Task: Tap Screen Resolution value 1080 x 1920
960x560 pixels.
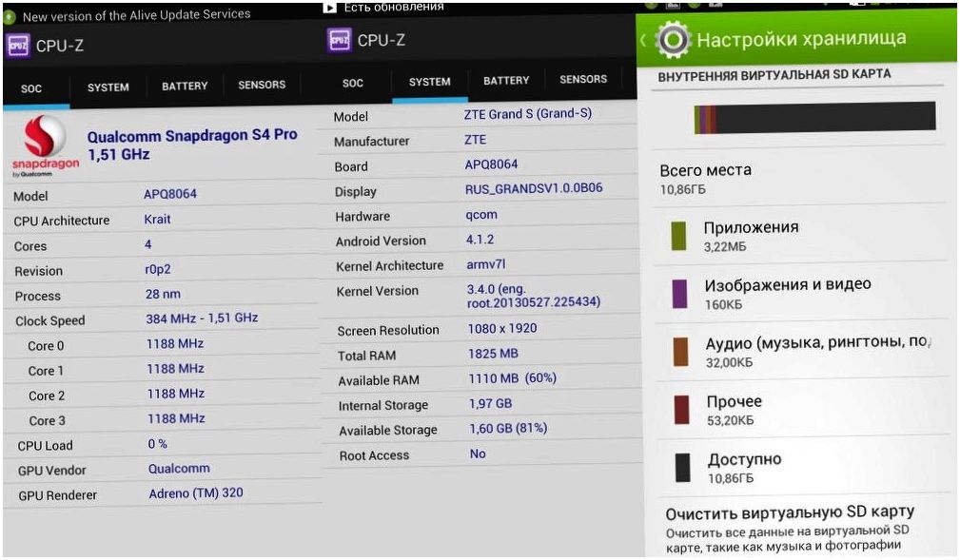Action: 502,329
